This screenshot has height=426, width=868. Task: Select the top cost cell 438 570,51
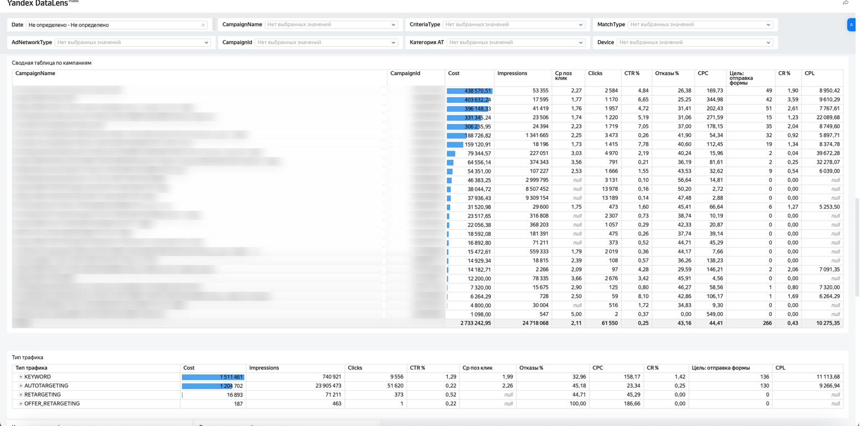pyautogui.click(x=469, y=91)
